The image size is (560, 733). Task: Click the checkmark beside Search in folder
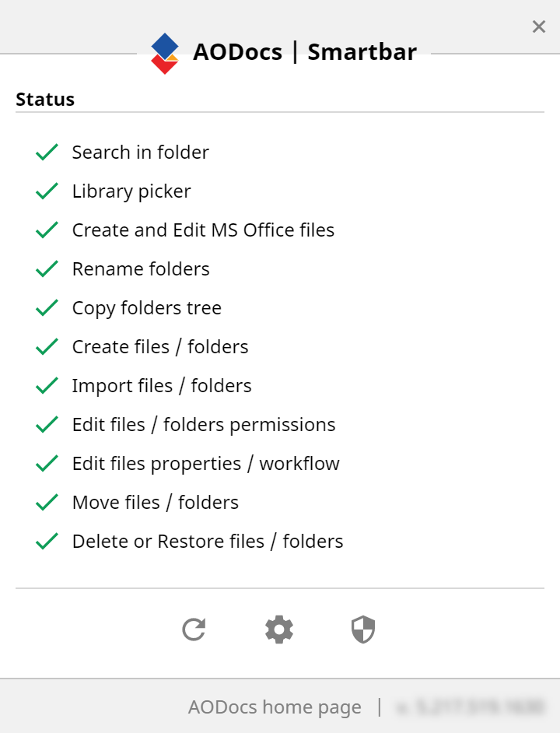[x=47, y=152]
